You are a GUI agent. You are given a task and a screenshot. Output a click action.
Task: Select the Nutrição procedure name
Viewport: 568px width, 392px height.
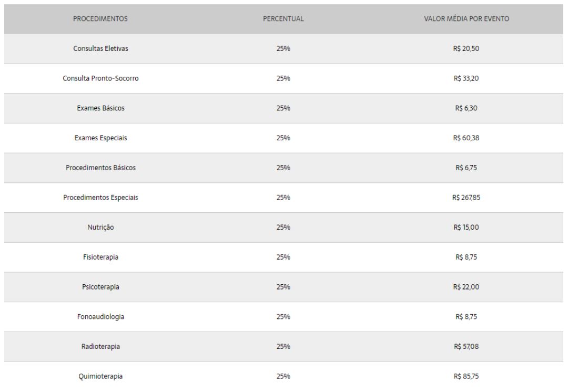100,228
